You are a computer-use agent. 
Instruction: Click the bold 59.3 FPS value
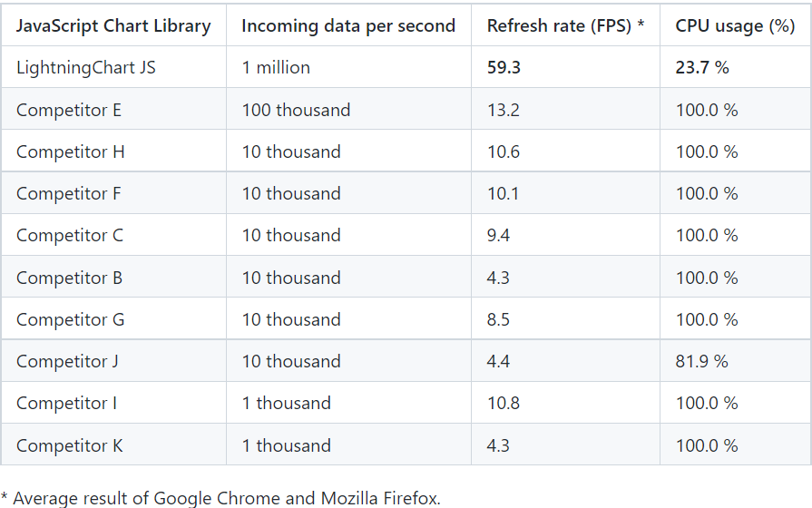coord(504,67)
